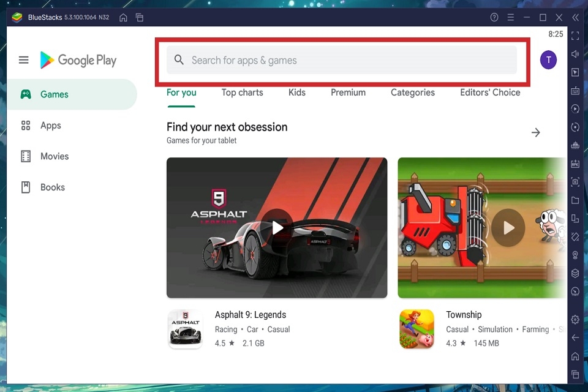Switch to the For you tab
588x392 pixels.
[x=181, y=92]
